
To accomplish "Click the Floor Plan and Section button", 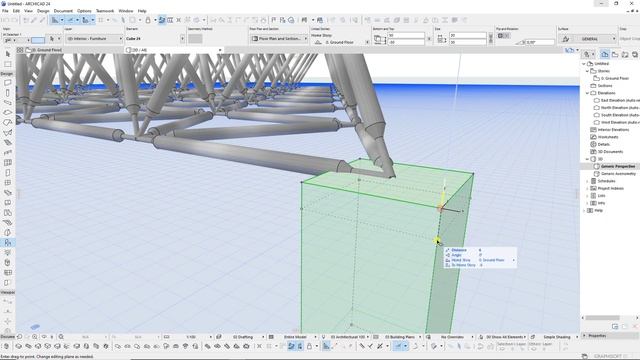I will (279, 38).
